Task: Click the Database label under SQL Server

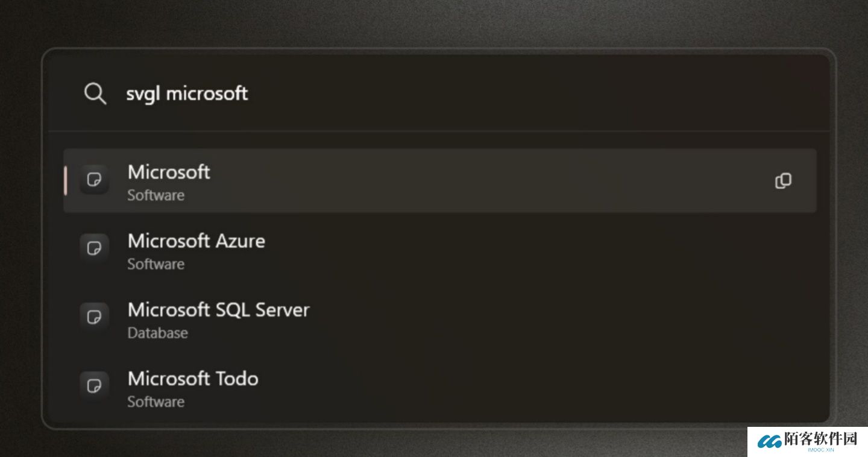Action: [157, 333]
